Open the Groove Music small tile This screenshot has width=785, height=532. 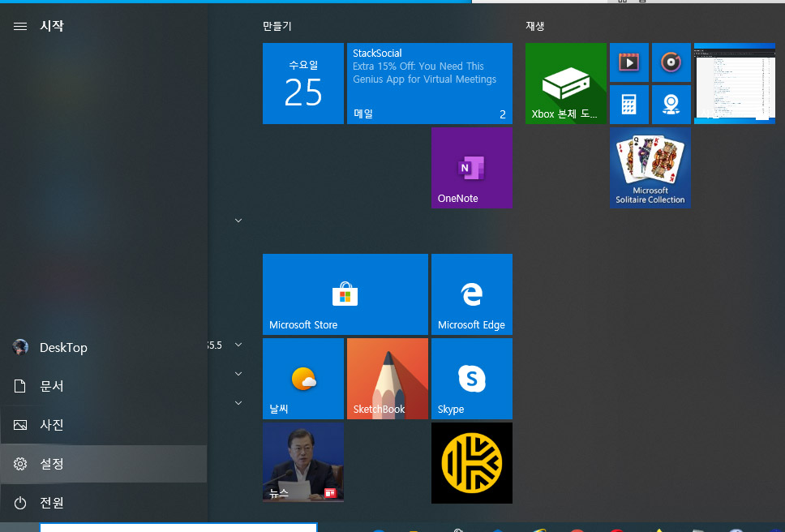pyautogui.click(x=671, y=62)
